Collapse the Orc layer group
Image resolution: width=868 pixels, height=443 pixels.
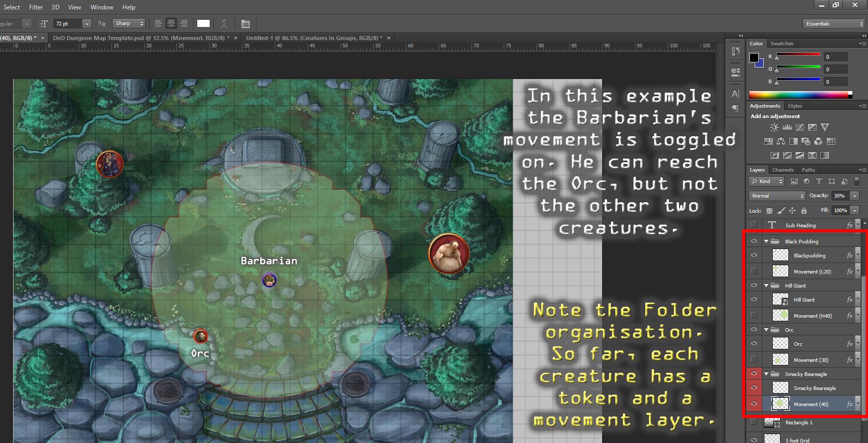coord(766,330)
